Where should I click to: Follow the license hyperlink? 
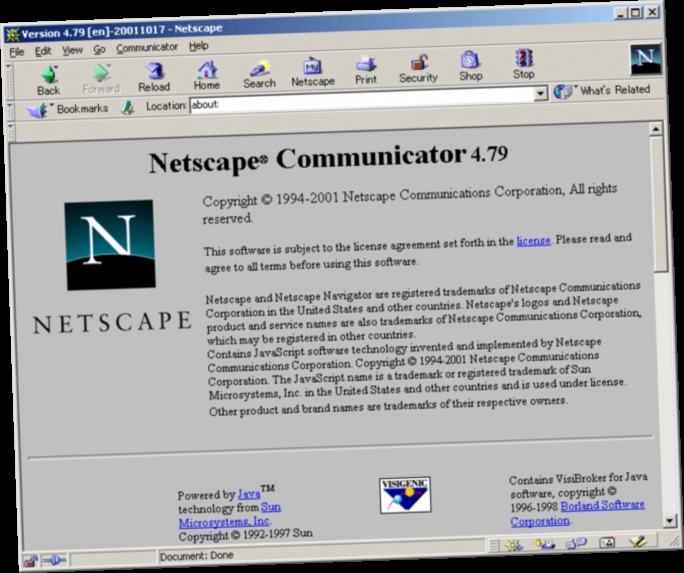[533, 241]
